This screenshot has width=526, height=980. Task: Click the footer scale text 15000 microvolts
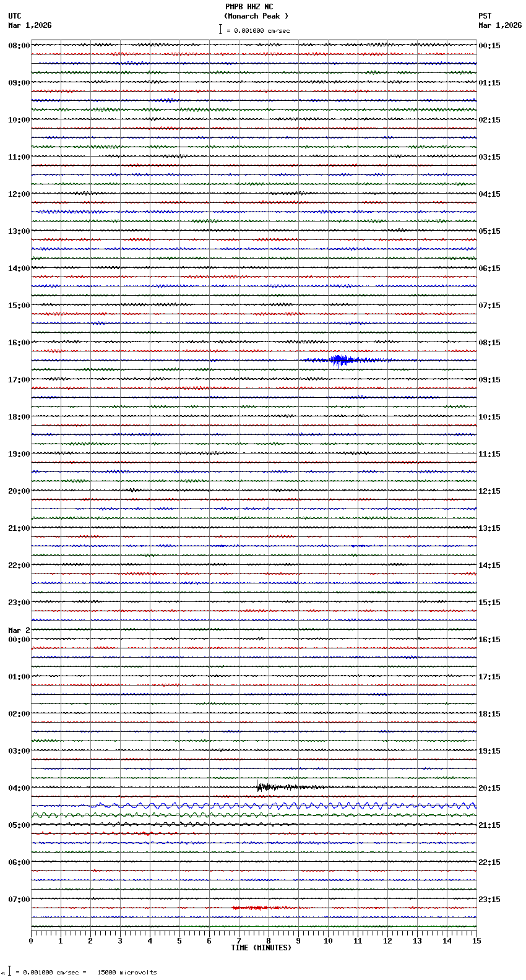click(x=127, y=973)
